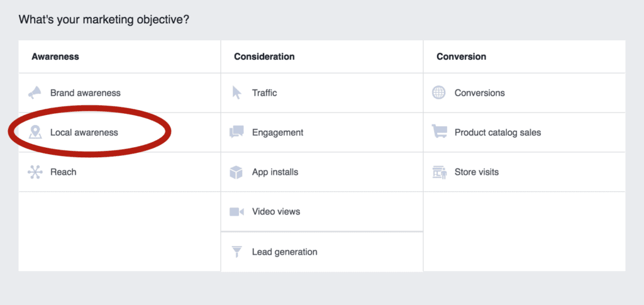
Task: Select the Brand awareness objective label
Action: coord(86,93)
